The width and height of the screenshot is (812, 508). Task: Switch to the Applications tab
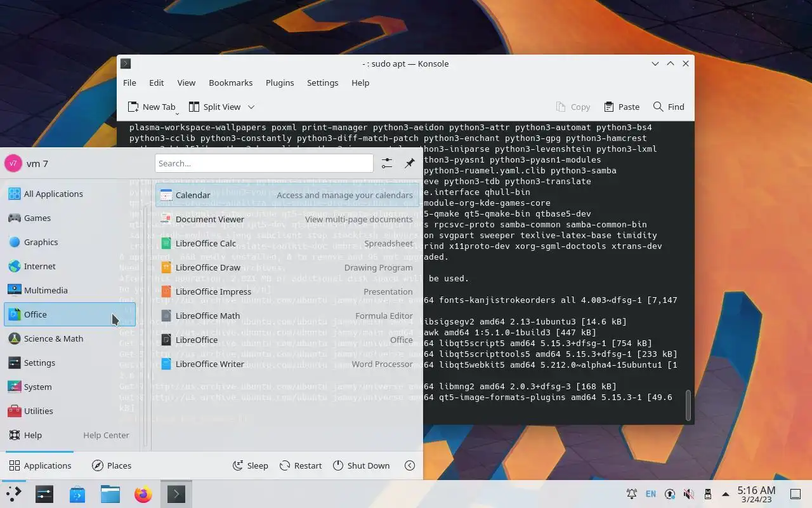40,465
